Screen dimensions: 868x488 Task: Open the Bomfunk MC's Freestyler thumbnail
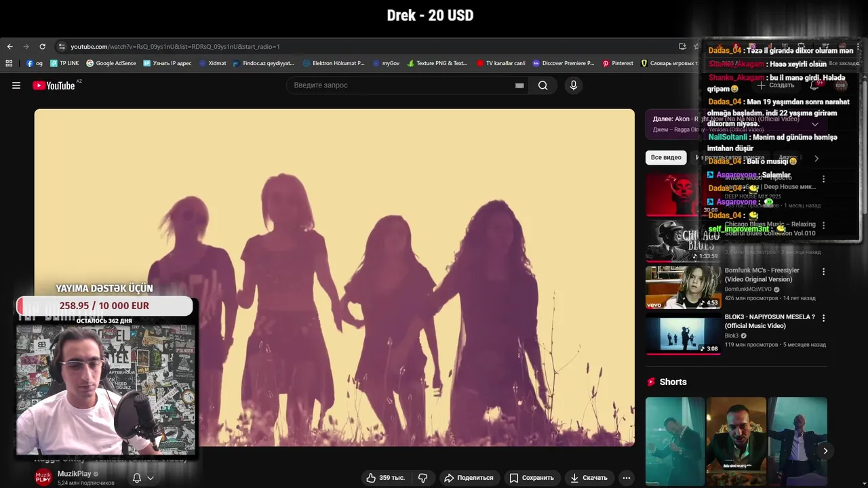(682, 287)
